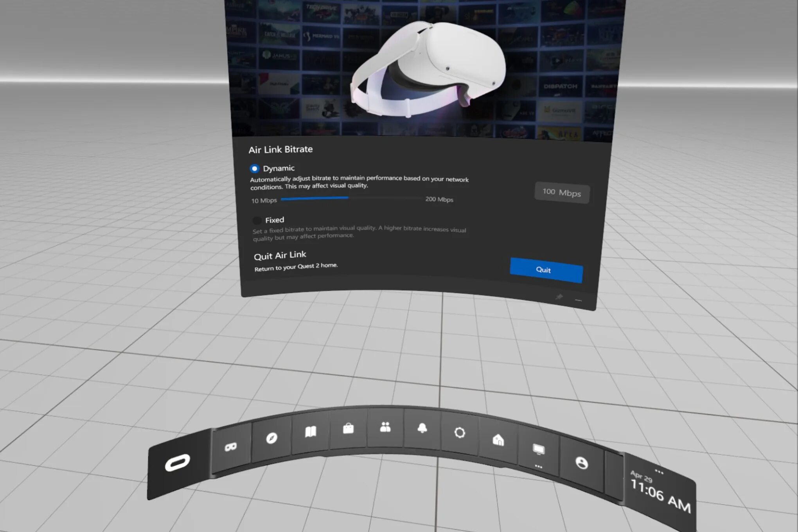Open Explore via the compass icon
The image size is (798, 532).
point(271,438)
